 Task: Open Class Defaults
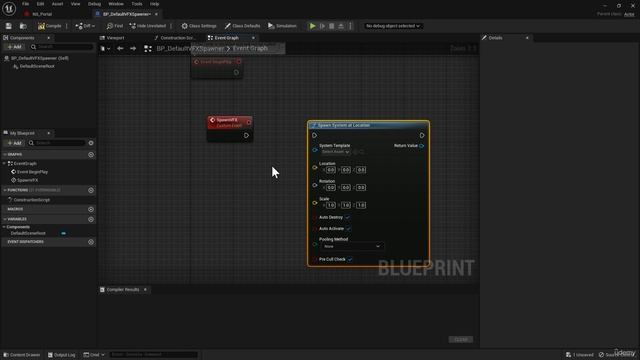pyautogui.click(x=242, y=26)
